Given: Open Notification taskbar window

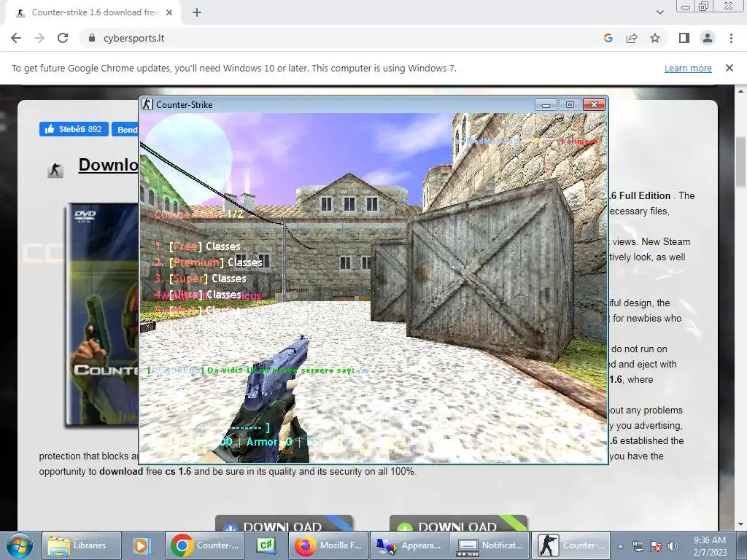Looking at the screenshot, I should [x=489, y=545].
